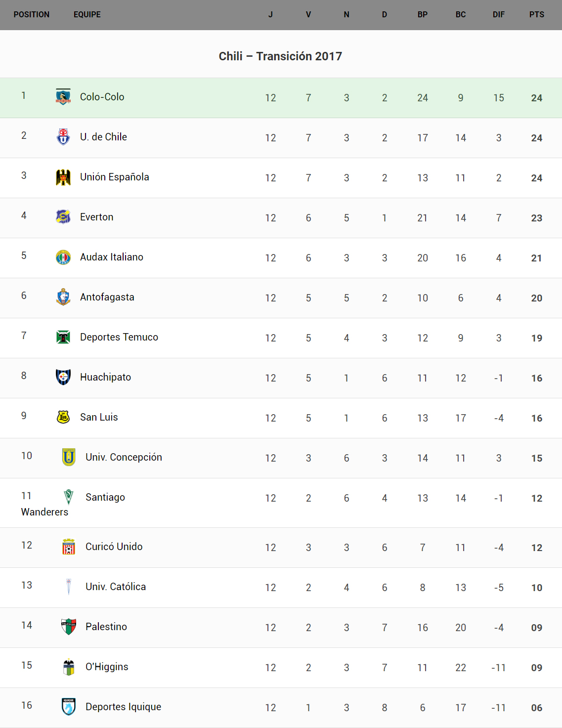Click the Palestino team crest
The height and width of the screenshot is (728, 562).
tap(69, 627)
